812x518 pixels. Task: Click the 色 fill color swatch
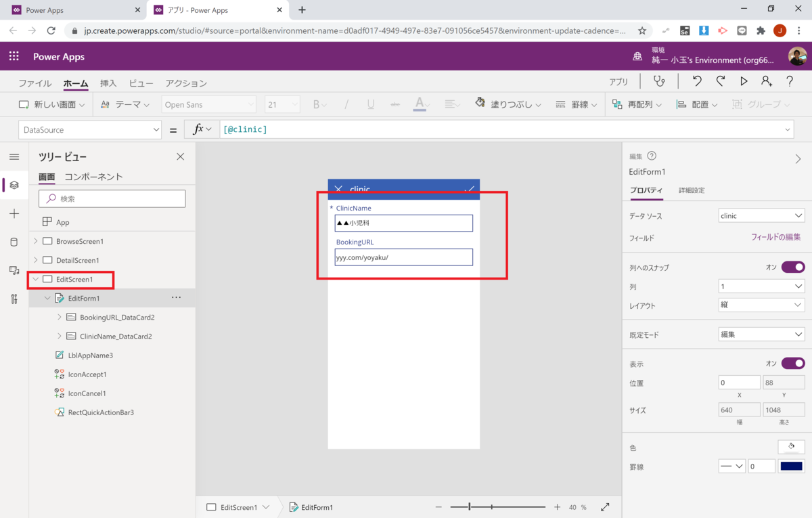(x=792, y=447)
